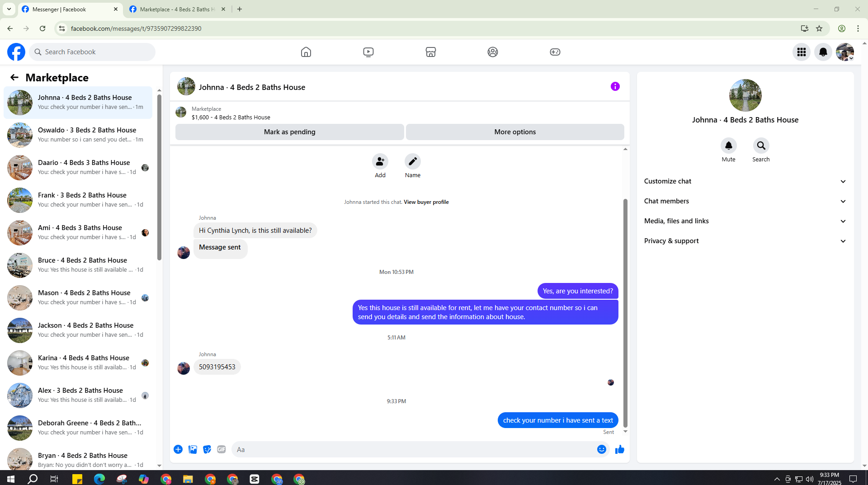The height and width of the screenshot is (485, 868).
Task: Open the Facebook menu grid icon
Action: pyautogui.click(x=802, y=52)
